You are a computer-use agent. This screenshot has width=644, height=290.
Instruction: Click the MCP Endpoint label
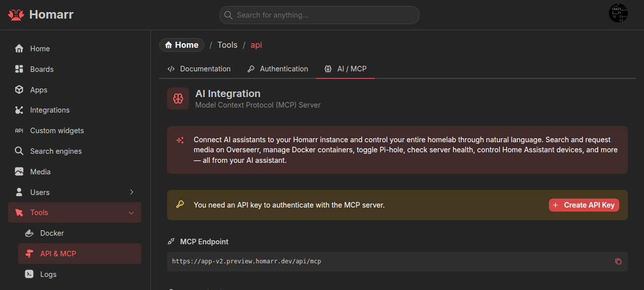[204, 242]
